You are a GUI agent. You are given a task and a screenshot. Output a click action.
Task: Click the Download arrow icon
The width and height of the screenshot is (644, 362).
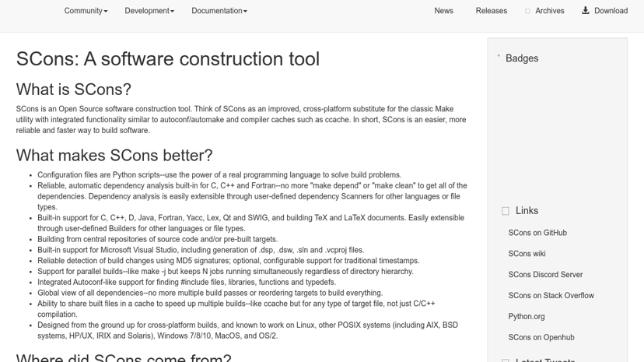click(x=586, y=10)
